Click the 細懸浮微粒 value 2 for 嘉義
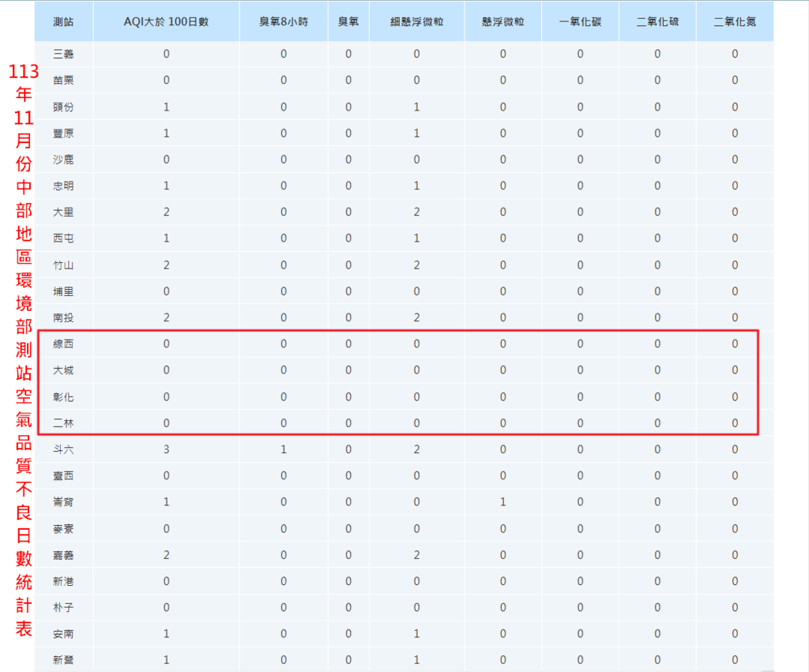This screenshot has height=672, width=809. (x=416, y=554)
